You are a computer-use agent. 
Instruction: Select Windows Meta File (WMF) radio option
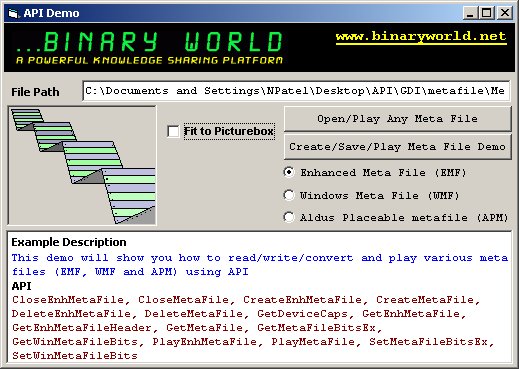(289, 195)
